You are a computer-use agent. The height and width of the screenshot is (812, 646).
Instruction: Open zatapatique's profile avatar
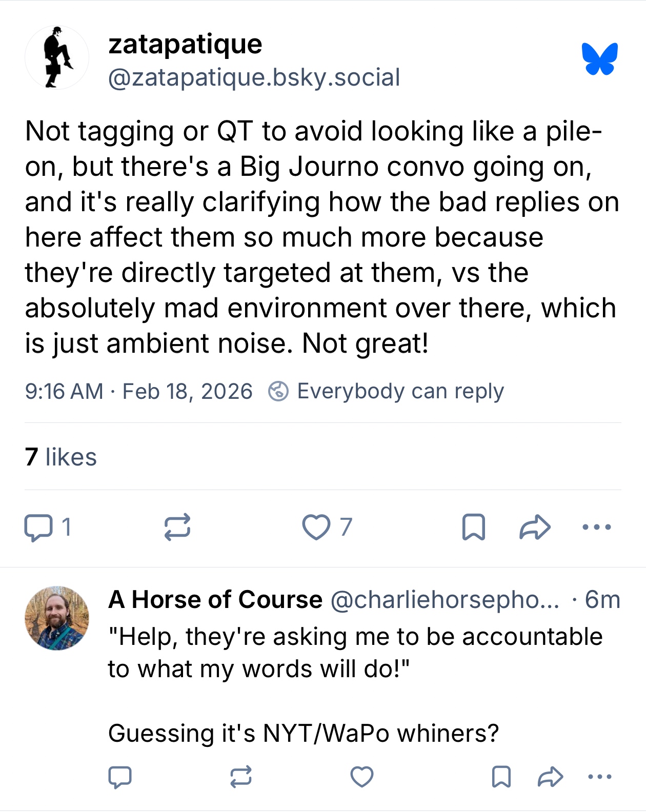(x=57, y=58)
